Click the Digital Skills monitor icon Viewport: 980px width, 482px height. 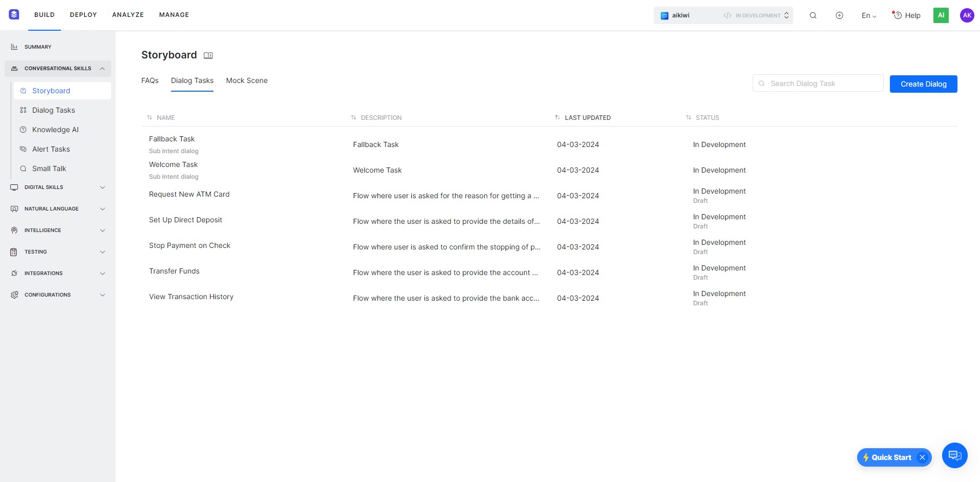(x=14, y=187)
